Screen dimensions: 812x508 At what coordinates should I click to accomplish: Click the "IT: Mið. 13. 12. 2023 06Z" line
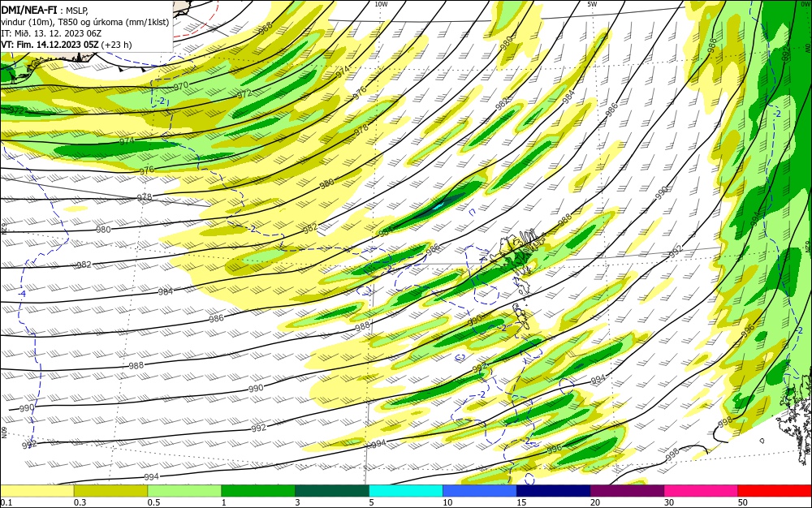pos(51,33)
